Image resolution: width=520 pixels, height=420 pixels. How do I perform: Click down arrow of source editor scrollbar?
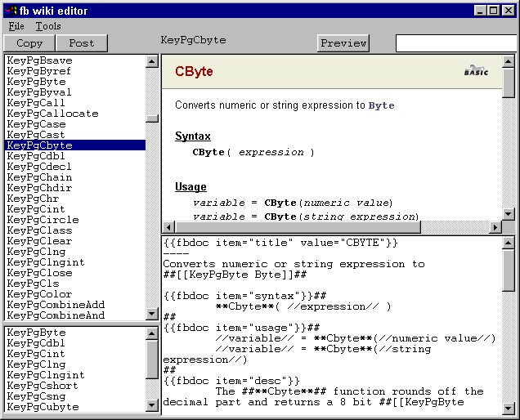click(509, 409)
